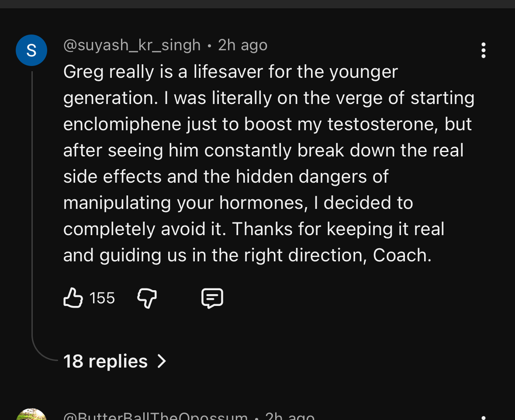This screenshot has height=420, width=515.
Task: Visit the @ButterBallTheOpossum channel link
Action: pos(156,416)
